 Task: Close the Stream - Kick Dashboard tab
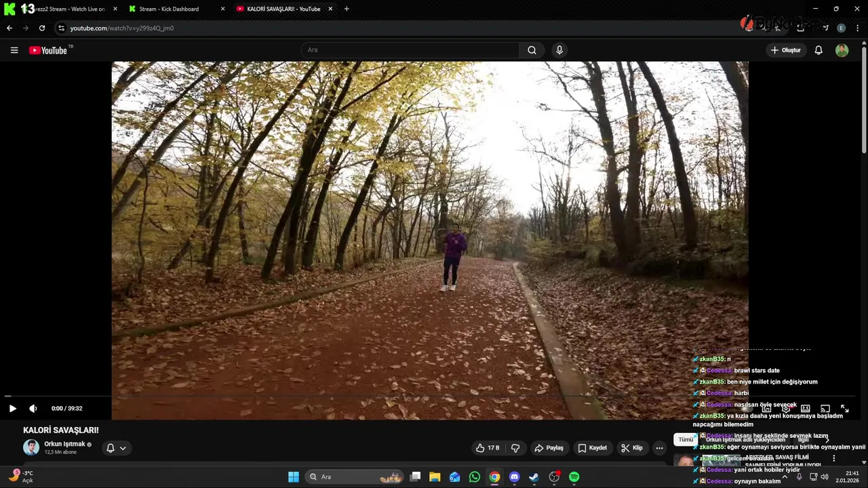point(222,9)
